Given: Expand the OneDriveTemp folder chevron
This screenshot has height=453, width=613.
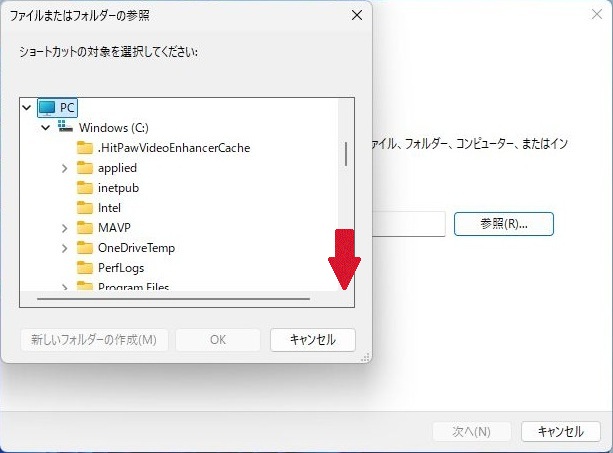Looking at the screenshot, I should (65, 247).
